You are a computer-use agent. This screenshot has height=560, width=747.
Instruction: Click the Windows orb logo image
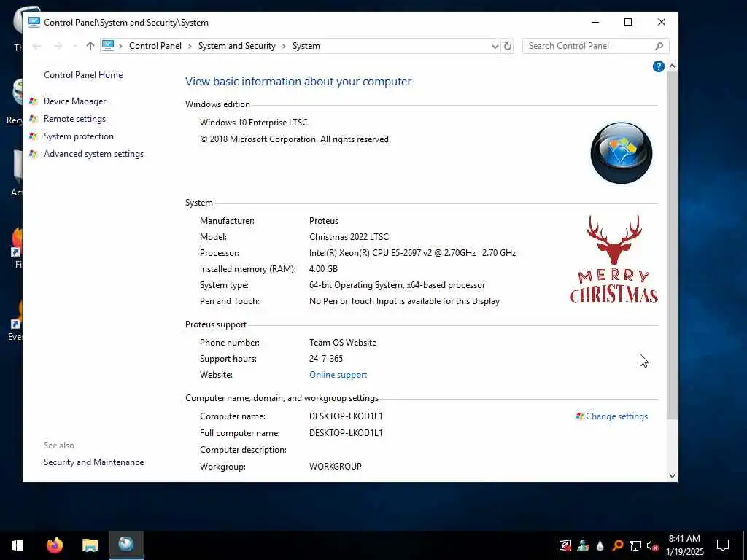(x=622, y=153)
